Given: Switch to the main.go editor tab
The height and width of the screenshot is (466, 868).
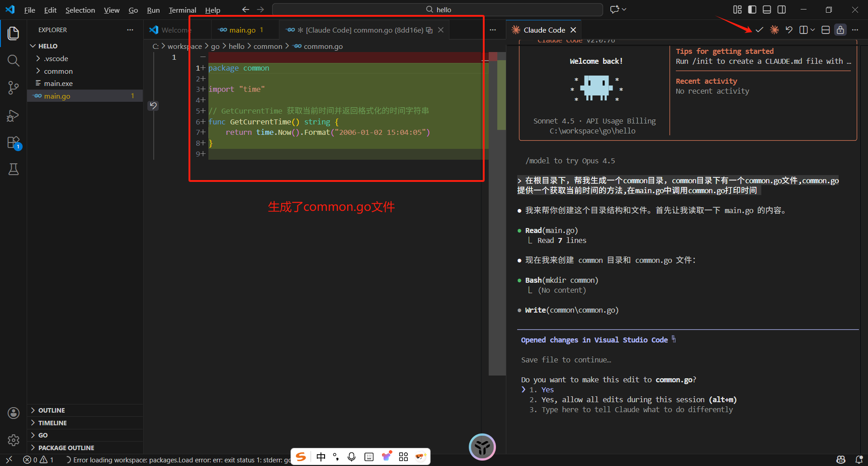Looking at the screenshot, I should (x=245, y=30).
